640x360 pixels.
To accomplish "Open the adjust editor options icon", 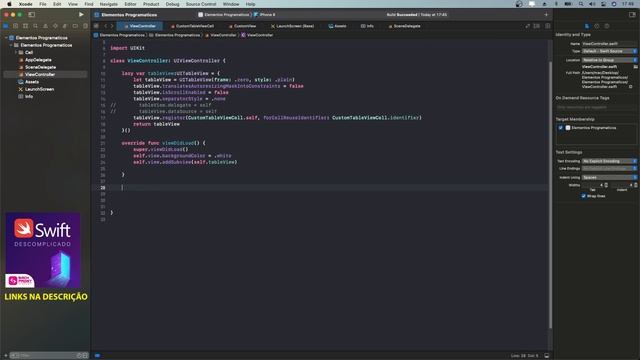I will pos(537,26).
